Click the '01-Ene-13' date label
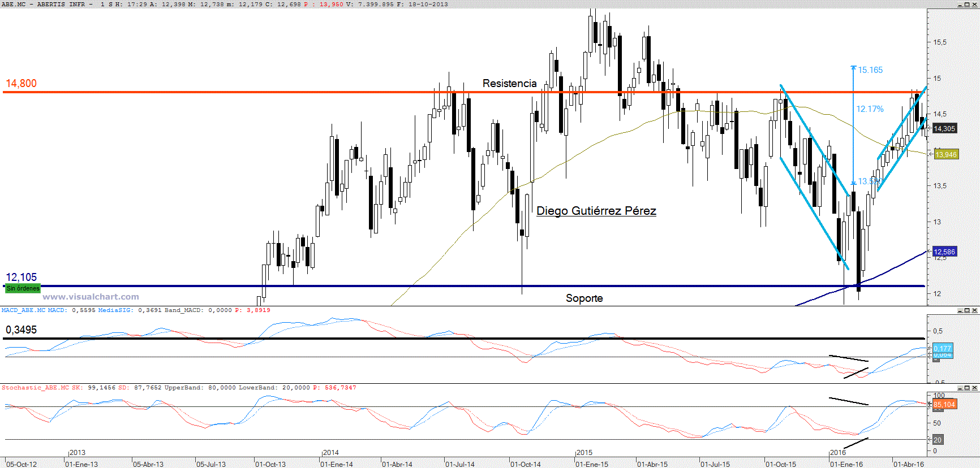The height and width of the screenshot is (468, 980). (81, 464)
